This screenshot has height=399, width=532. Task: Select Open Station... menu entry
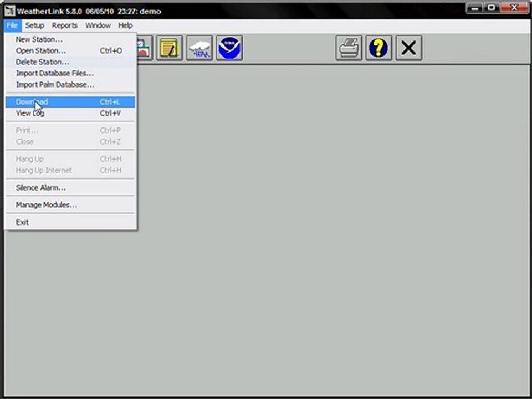point(70,50)
